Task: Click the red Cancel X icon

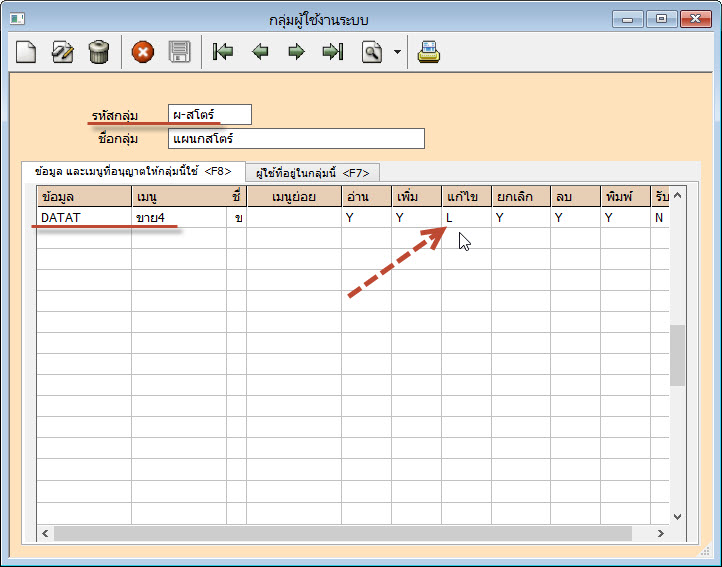Action: coord(143,52)
